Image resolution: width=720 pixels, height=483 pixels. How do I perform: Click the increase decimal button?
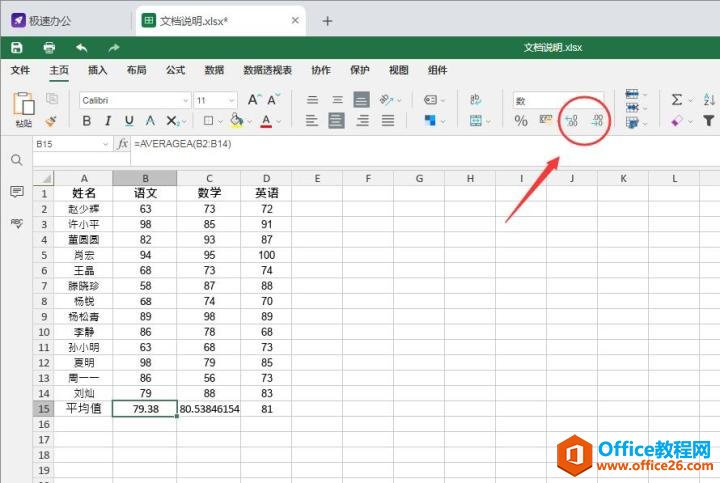(572, 121)
